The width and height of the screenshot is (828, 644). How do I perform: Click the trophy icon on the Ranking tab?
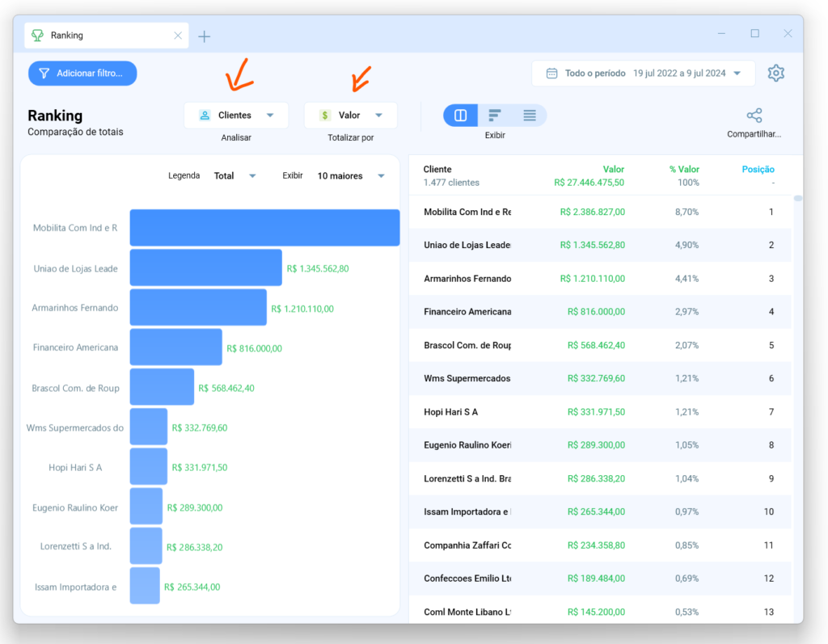(38, 35)
